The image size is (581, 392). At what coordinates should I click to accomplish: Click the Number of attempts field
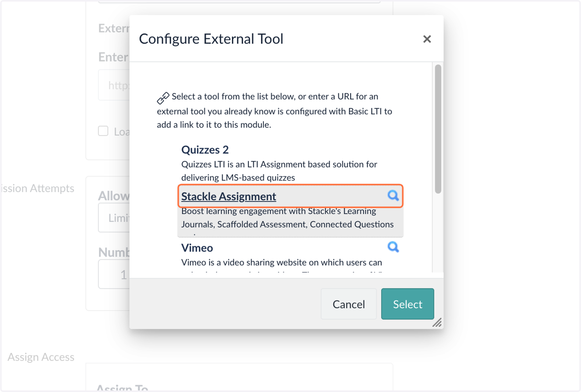pyautogui.click(x=114, y=274)
